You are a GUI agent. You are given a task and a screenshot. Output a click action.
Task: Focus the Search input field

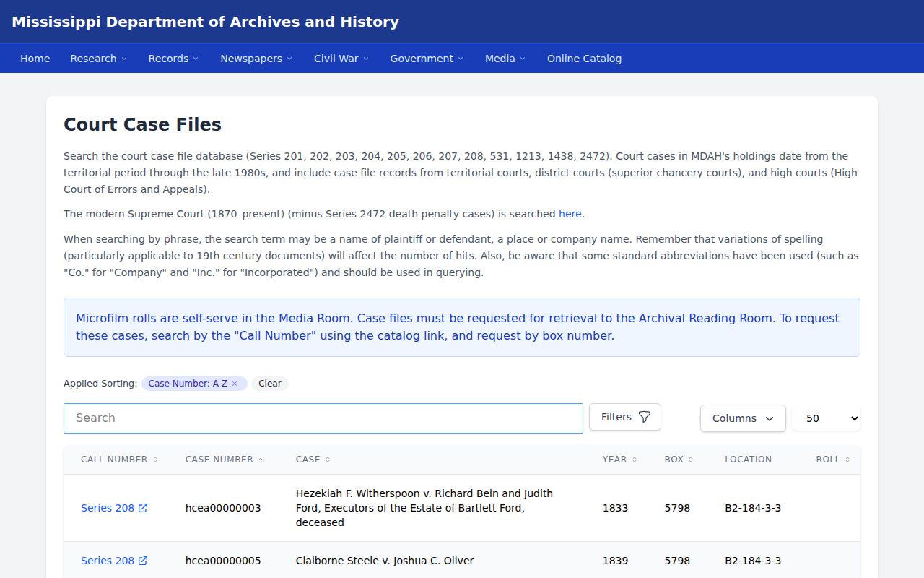(323, 418)
